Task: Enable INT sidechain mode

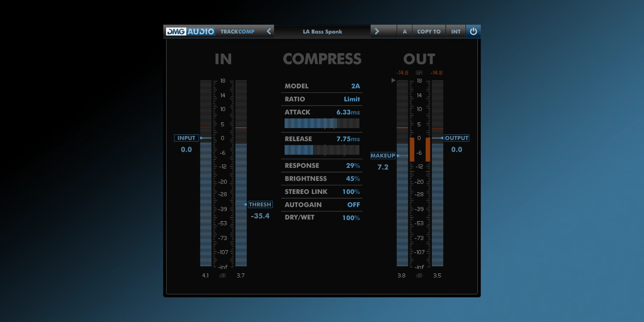Action: (x=456, y=31)
